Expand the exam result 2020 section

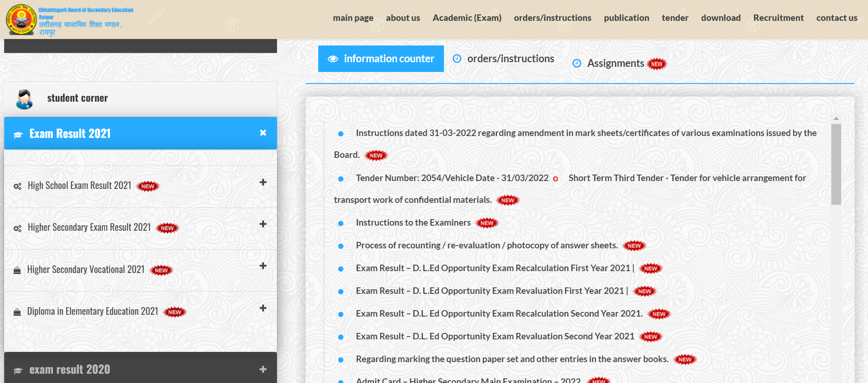point(263,370)
